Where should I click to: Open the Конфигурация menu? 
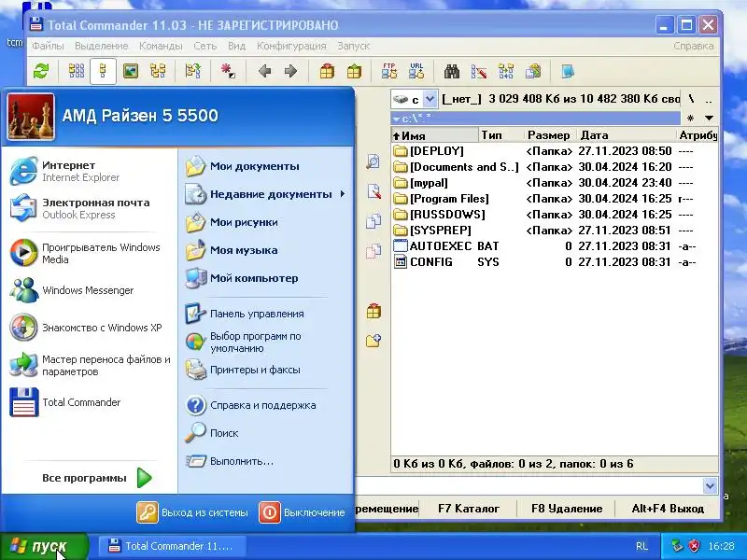[291, 46]
